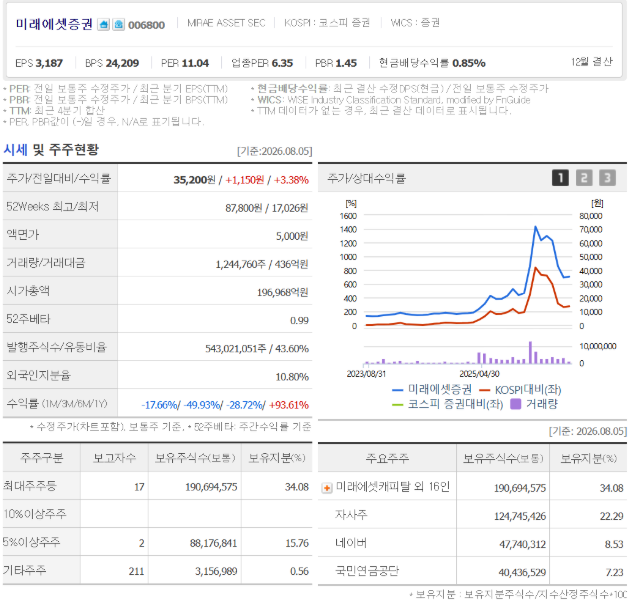
Task: Click the blue stock price peak in chart
Action: [535, 227]
